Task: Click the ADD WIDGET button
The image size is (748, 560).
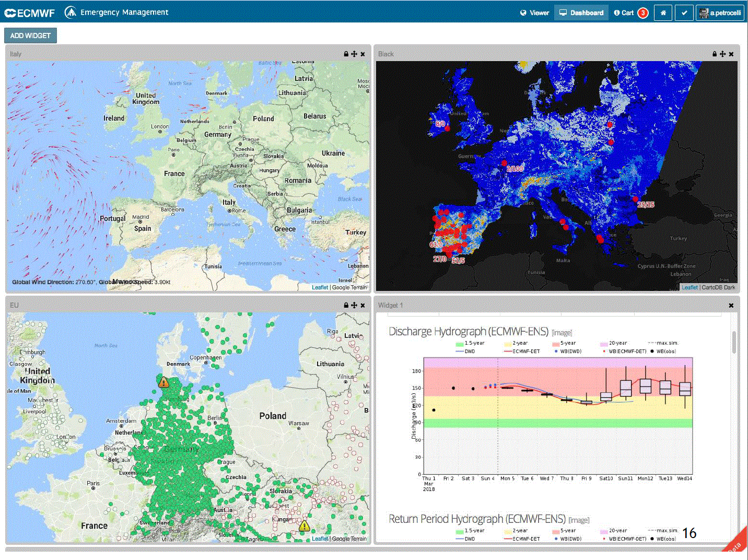Action: (30, 35)
